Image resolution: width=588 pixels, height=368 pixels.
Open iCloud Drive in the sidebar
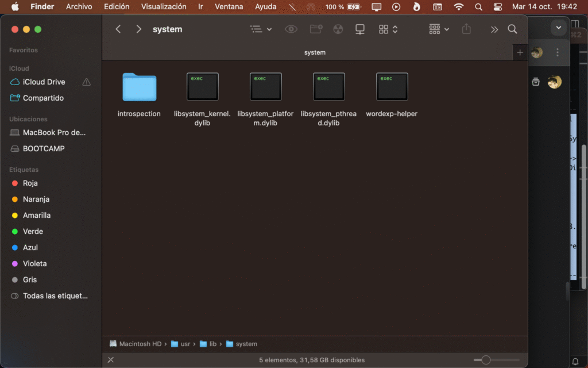pos(44,82)
